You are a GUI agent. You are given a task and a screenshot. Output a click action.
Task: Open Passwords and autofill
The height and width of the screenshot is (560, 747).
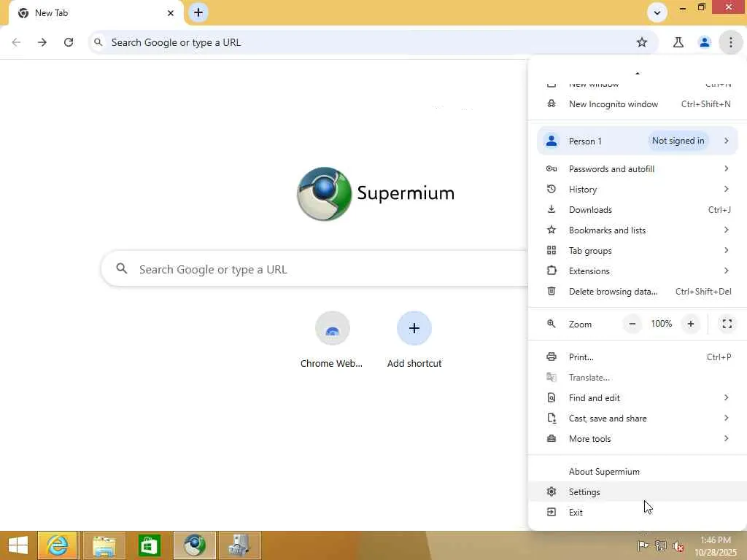coord(638,168)
